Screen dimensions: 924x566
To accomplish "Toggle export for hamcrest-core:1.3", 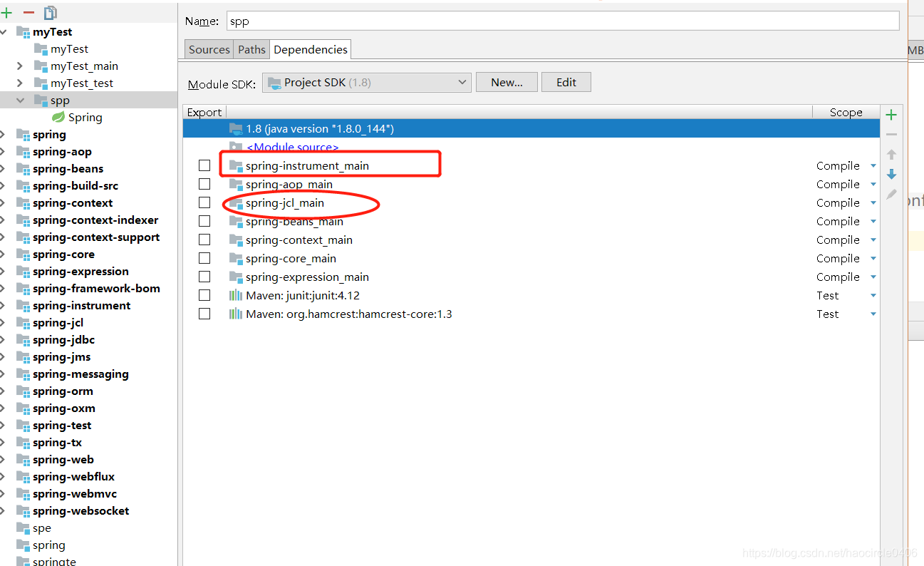I will click(x=204, y=314).
